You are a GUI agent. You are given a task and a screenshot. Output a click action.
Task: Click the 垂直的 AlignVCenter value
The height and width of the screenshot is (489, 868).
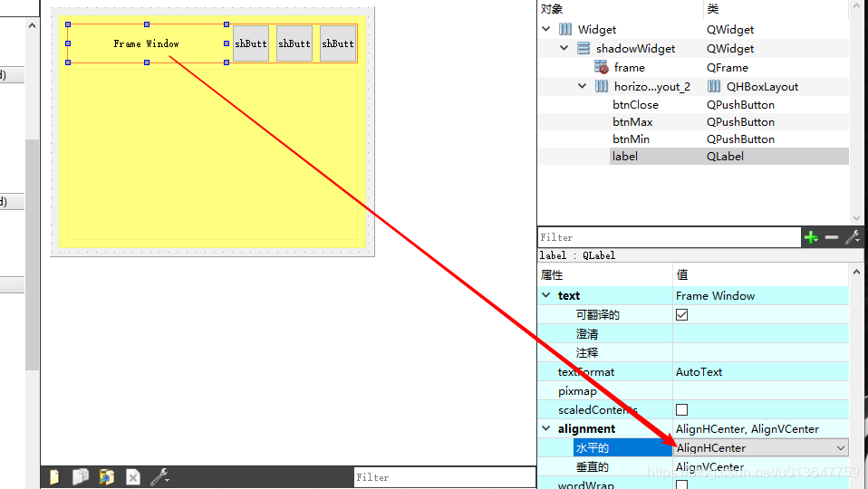click(x=709, y=467)
